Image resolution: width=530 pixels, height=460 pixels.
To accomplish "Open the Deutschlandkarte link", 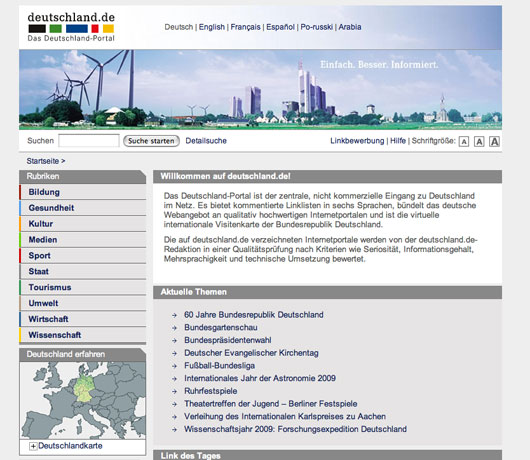I will click(70, 446).
